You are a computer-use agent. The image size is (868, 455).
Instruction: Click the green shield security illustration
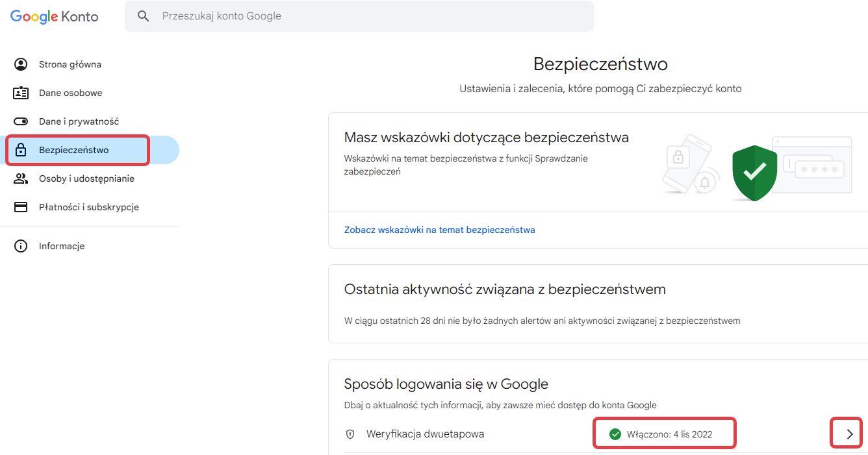[x=755, y=173]
